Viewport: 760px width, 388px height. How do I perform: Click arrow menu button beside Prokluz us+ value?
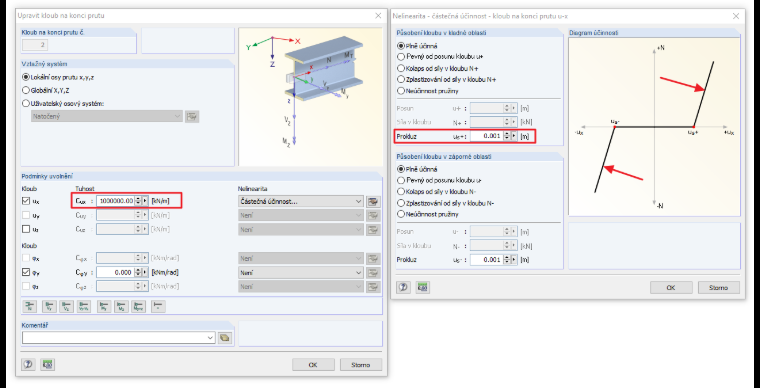coord(514,137)
